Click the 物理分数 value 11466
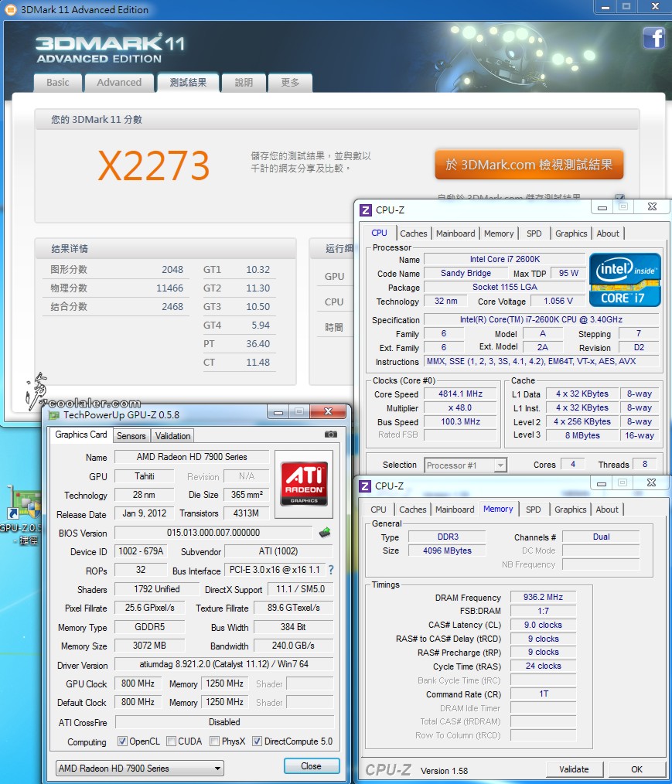The width and height of the screenshot is (672, 784). (x=170, y=288)
